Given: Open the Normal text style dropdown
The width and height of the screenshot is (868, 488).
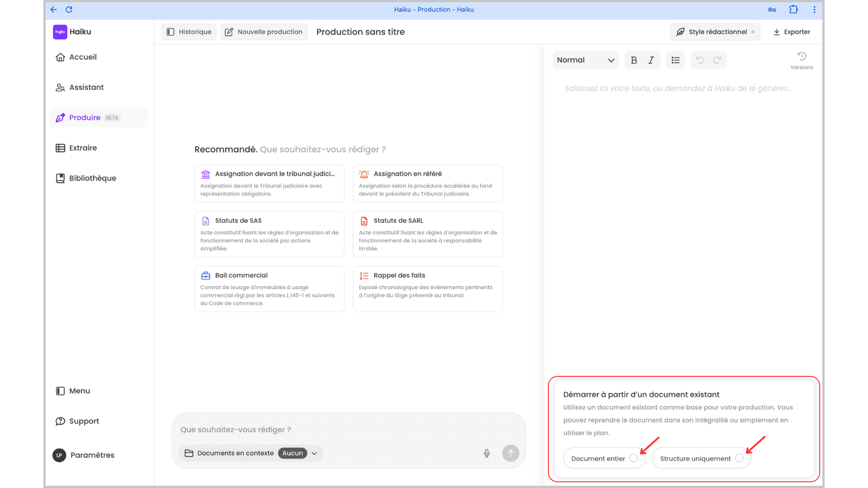Looking at the screenshot, I should 585,60.
